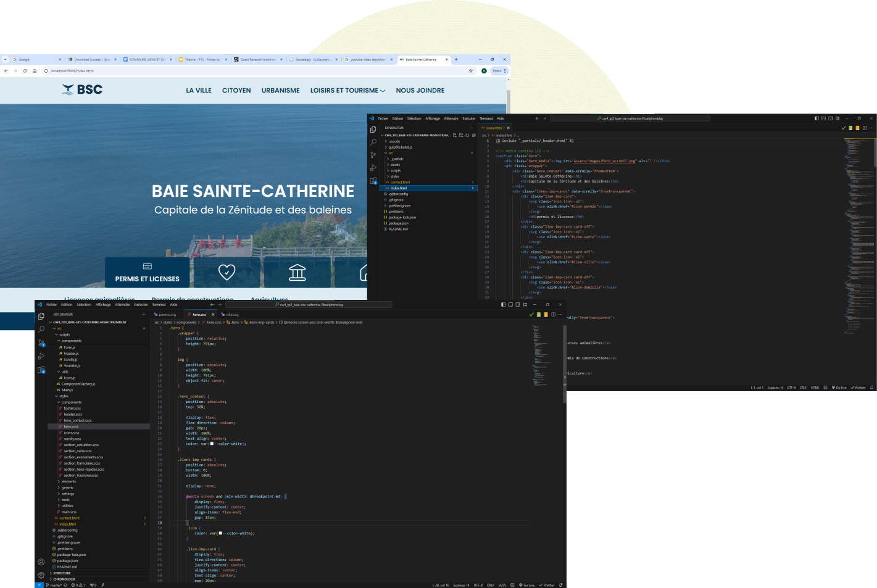Click the building icon card on website

(297, 272)
